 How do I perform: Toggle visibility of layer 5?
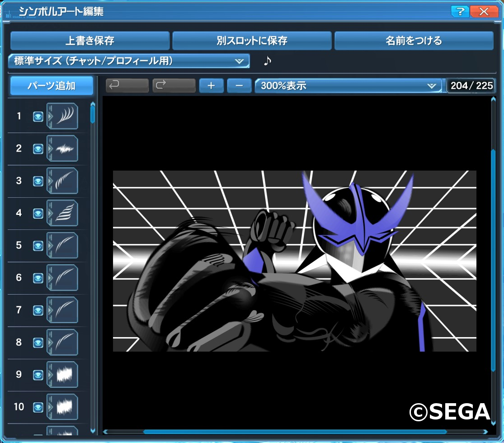[38, 246]
